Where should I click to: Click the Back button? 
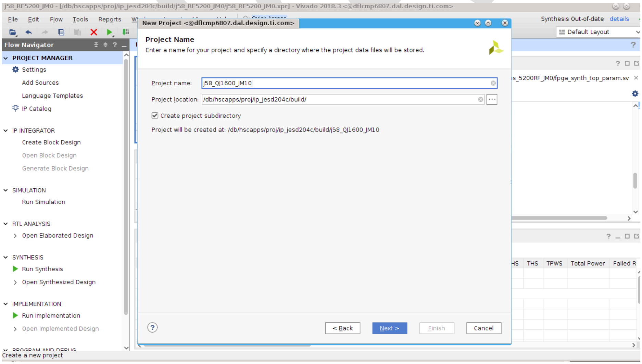coord(343,328)
